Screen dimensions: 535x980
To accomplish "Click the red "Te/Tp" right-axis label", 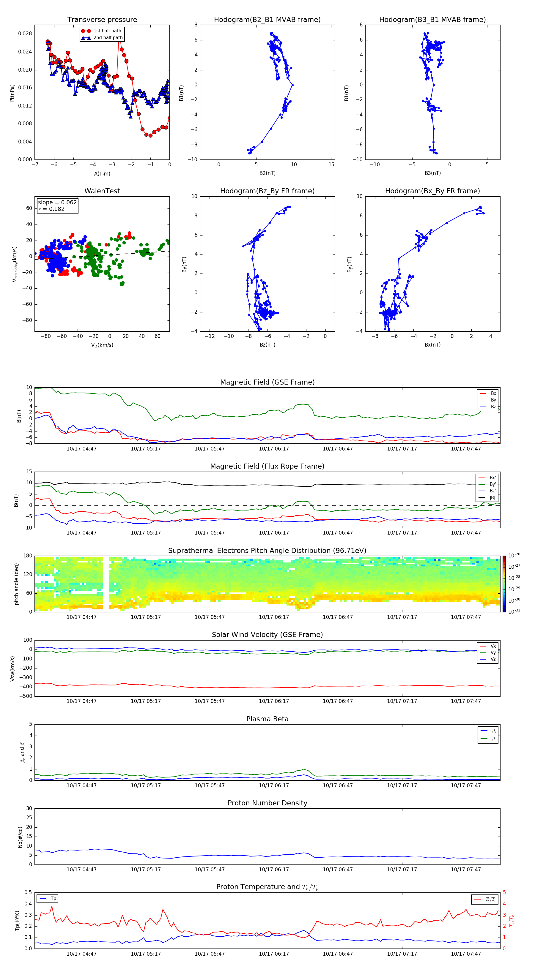I will (512, 921).
